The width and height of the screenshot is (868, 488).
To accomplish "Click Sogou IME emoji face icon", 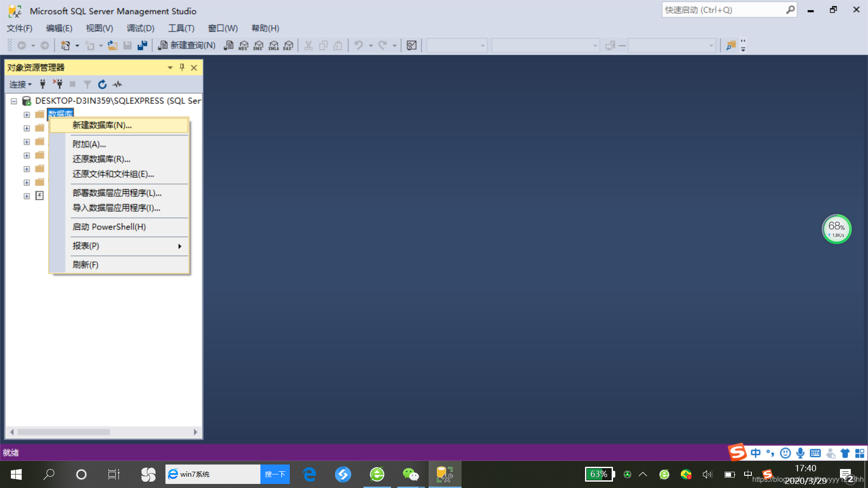I will (786, 453).
